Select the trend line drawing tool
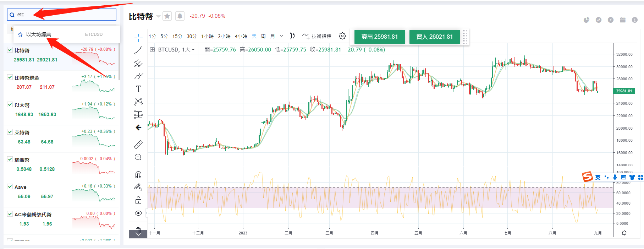The image size is (644, 249). (x=138, y=50)
